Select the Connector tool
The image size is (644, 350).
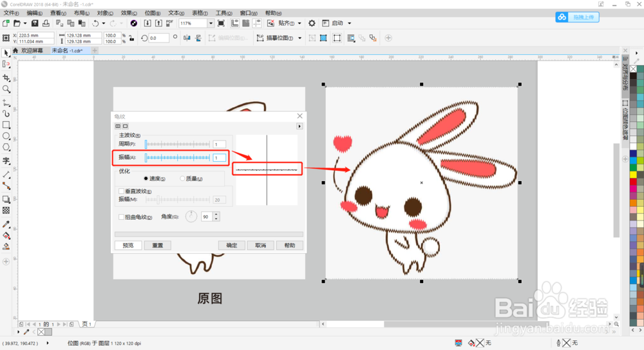(x=6, y=186)
